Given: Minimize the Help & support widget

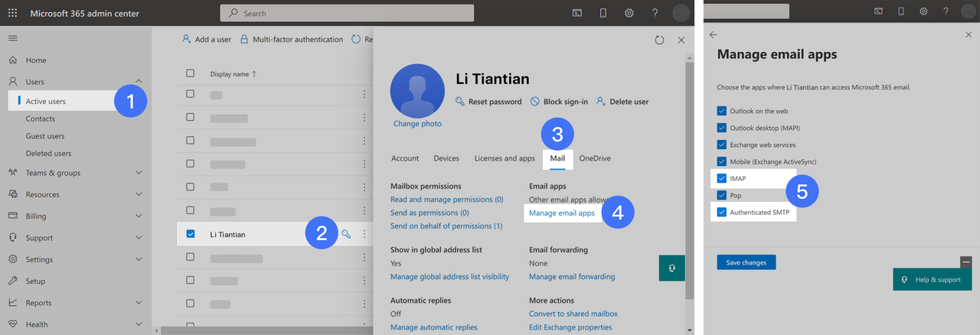Looking at the screenshot, I should (x=965, y=262).
